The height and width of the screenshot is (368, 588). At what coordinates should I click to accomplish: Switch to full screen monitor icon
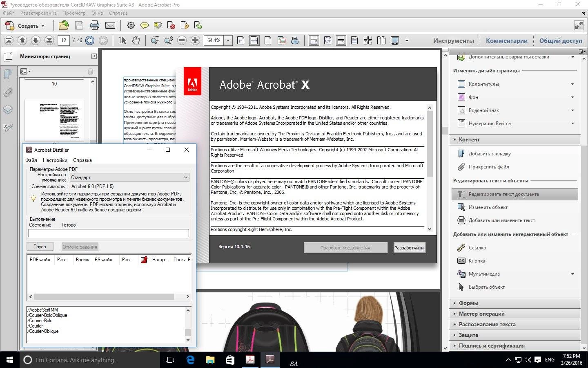click(395, 40)
